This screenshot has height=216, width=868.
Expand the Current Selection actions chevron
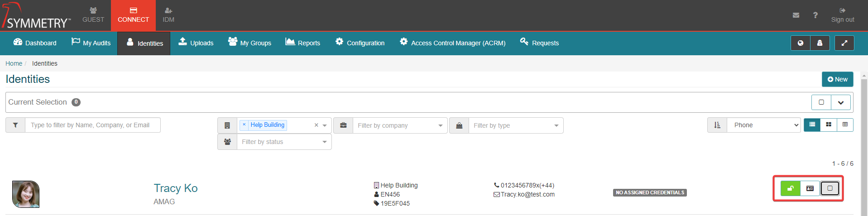841,102
